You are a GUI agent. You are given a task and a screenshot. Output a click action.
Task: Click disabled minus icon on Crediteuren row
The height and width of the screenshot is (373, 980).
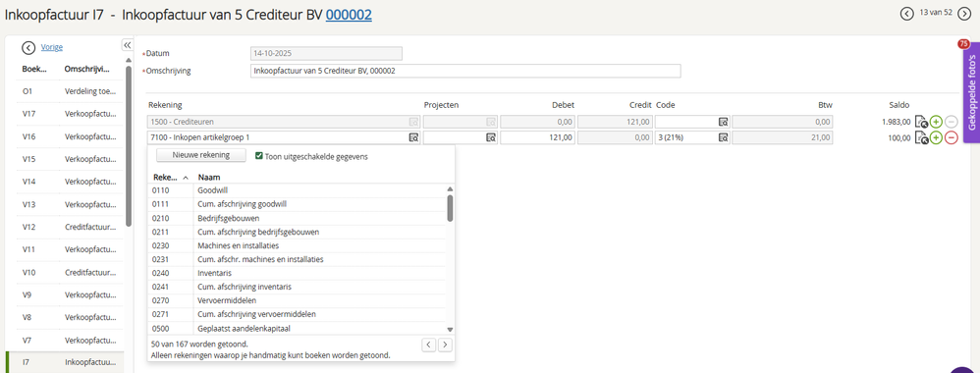[951, 122]
